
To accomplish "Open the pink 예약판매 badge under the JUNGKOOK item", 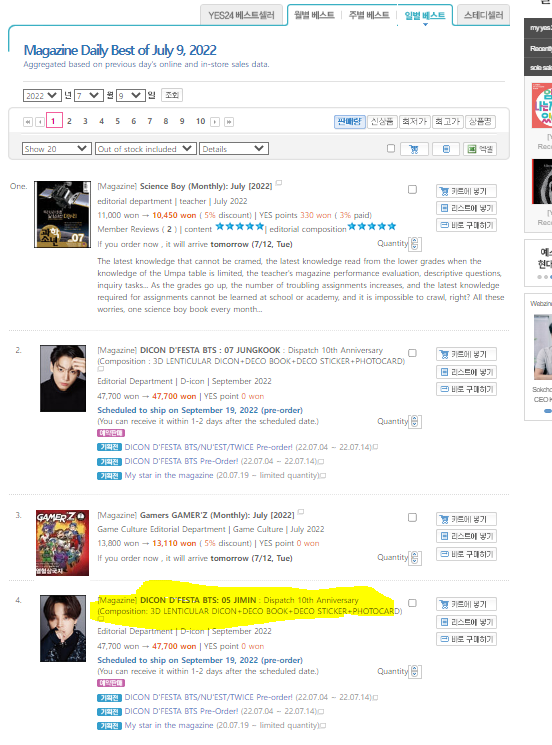I will pyautogui.click(x=111, y=433).
